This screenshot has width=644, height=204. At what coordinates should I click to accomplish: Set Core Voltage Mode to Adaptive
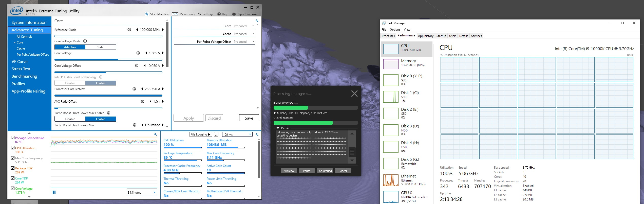(x=70, y=47)
